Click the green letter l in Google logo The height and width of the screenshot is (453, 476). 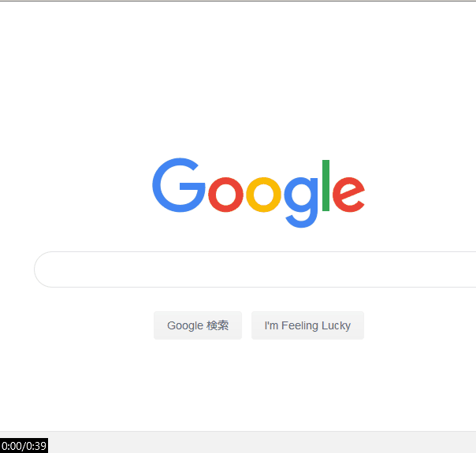(325, 185)
